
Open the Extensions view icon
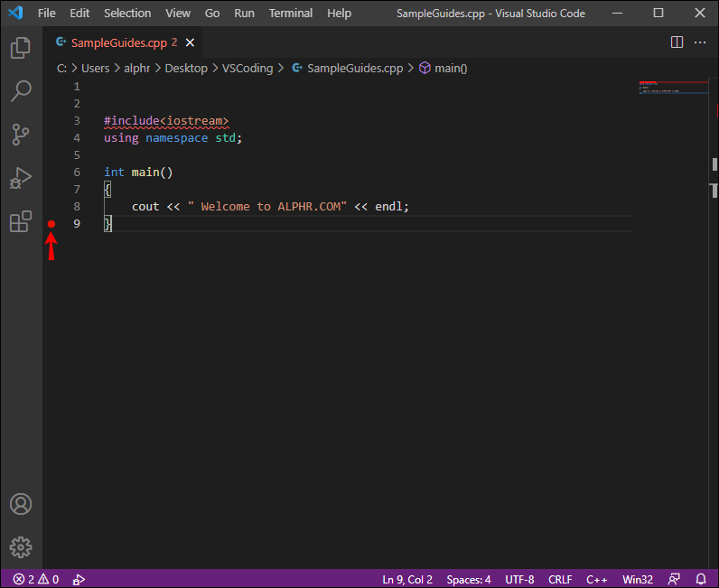pos(21,221)
